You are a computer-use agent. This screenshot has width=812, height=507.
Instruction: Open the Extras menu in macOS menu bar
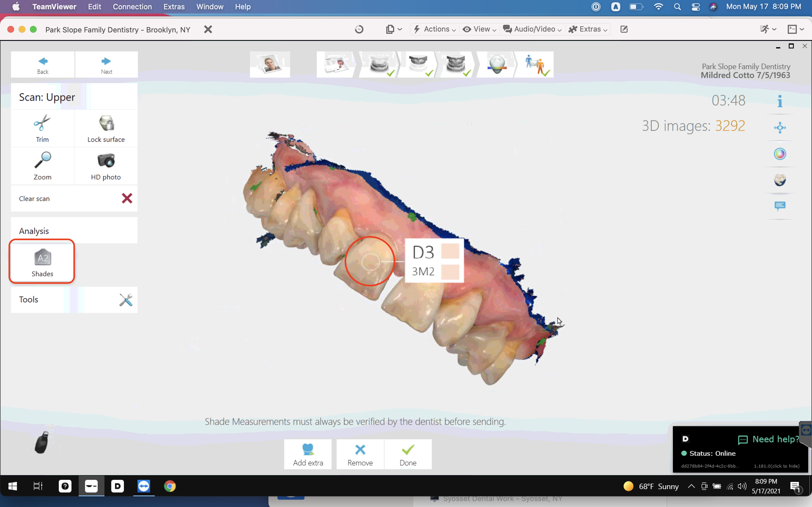click(174, 7)
